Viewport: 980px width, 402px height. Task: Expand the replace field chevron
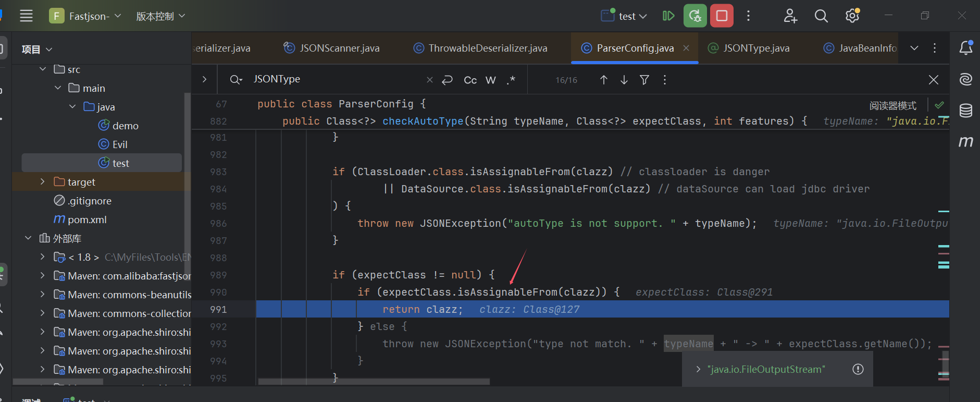coord(204,79)
